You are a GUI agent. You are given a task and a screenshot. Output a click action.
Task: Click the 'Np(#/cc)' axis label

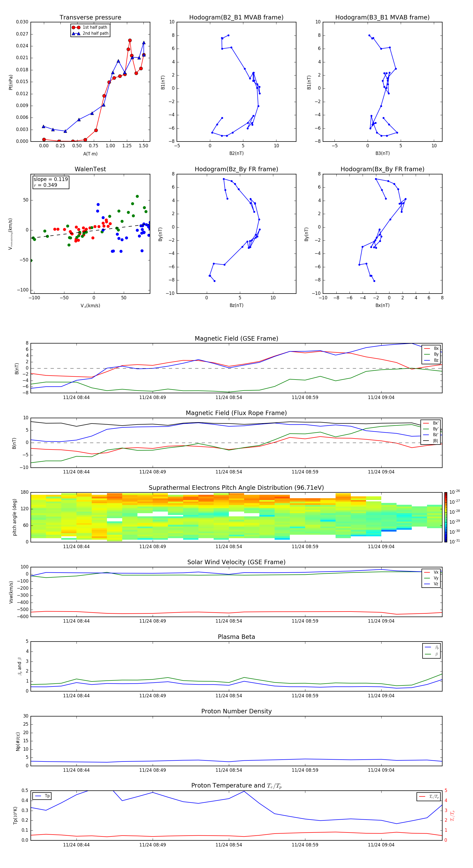pos(18,741)
